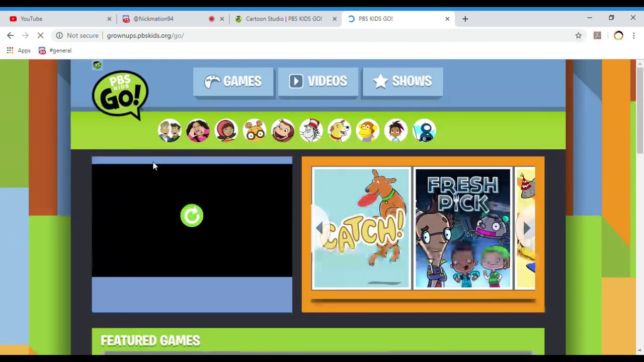Open the CATCH! dog game thumbnail
This screenshot has height=362, width=644.
click(x=361, y=228)
